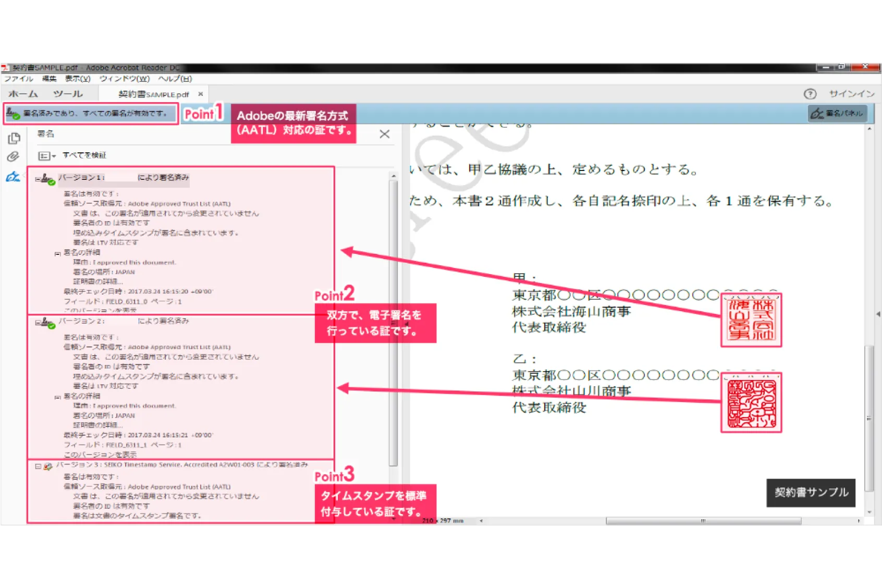Open the signature panel options dropdown
This screenshot has height=588, width=882.
pos(47,156)
